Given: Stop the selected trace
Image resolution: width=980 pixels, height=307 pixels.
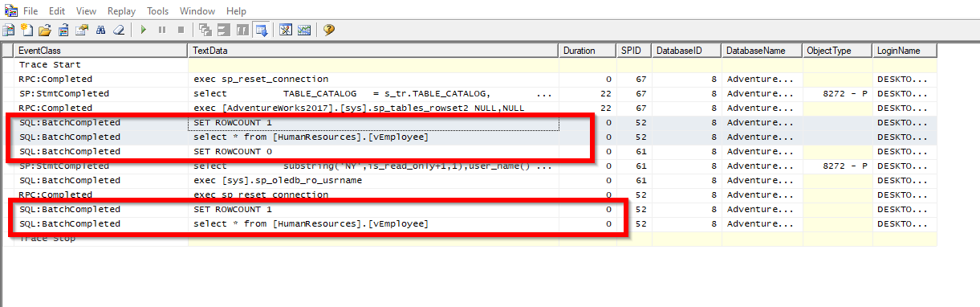Looking at the screenshot, I should (x=181, y=30).
